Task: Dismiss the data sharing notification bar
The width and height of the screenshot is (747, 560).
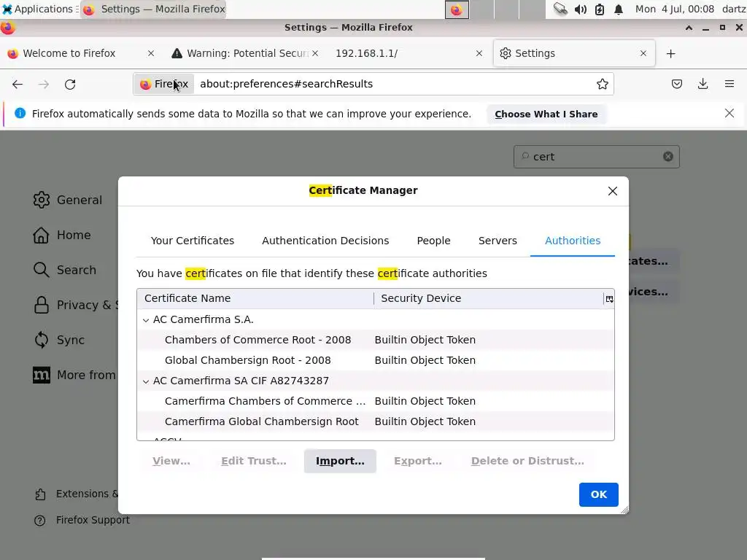Action: [x=729, y=113]
